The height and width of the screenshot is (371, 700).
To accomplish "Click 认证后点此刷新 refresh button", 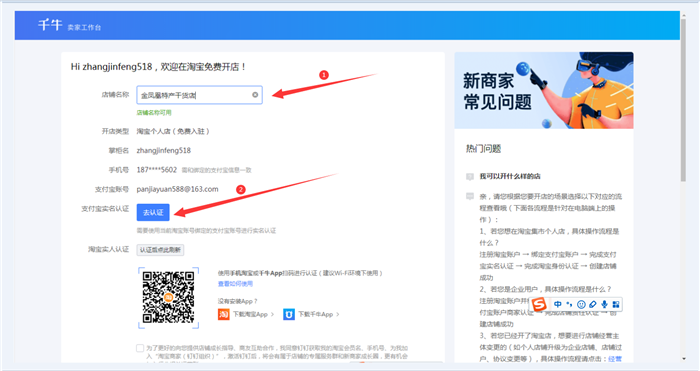I will coord(160,250).
